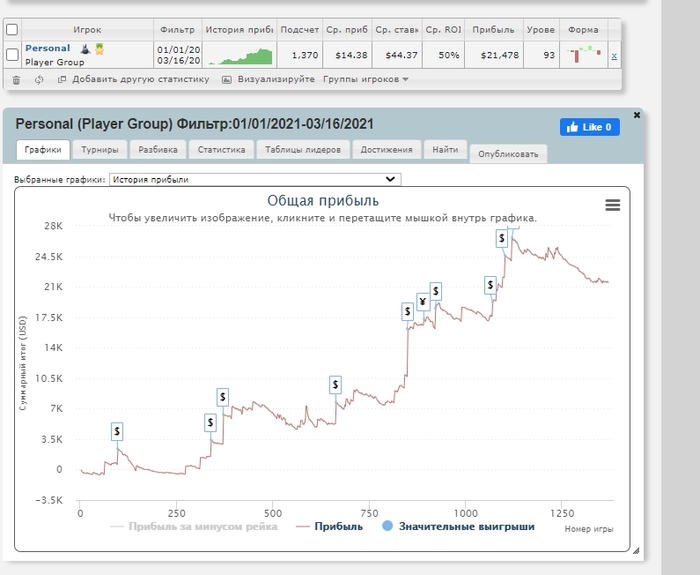
Task: Click the $ marker near 10.5K at game 850
Action: (x=407, y=311)
